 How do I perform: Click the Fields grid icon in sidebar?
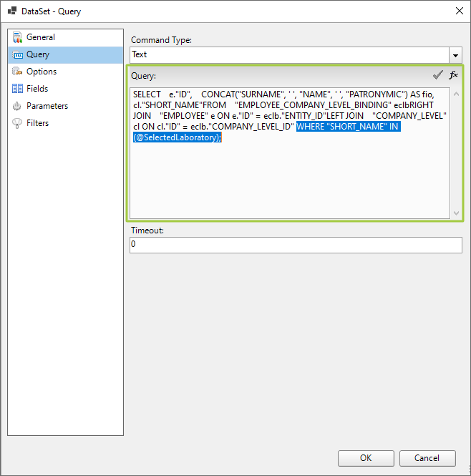17,89
